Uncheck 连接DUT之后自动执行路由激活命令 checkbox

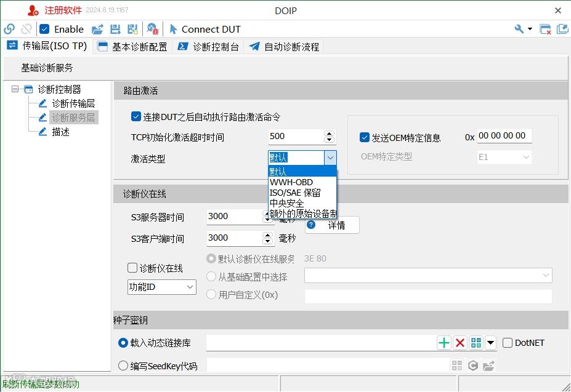tap(136, 116)
